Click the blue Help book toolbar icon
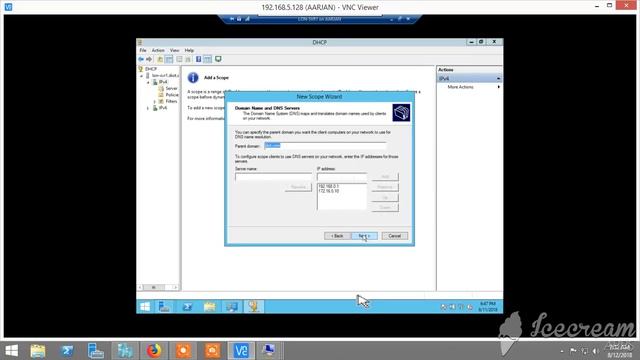The width and height of the screenshot is (640, 360). pyautogui.click(x=198, y=59)
